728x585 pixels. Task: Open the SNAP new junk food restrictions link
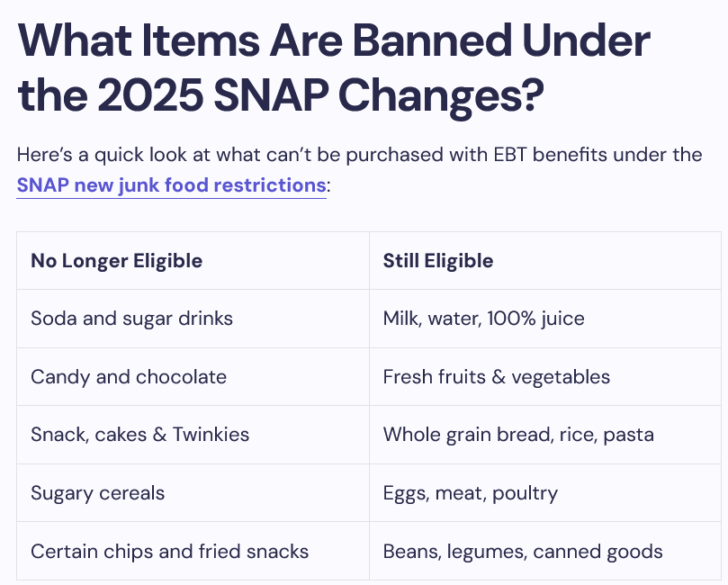tap(171, 186)
